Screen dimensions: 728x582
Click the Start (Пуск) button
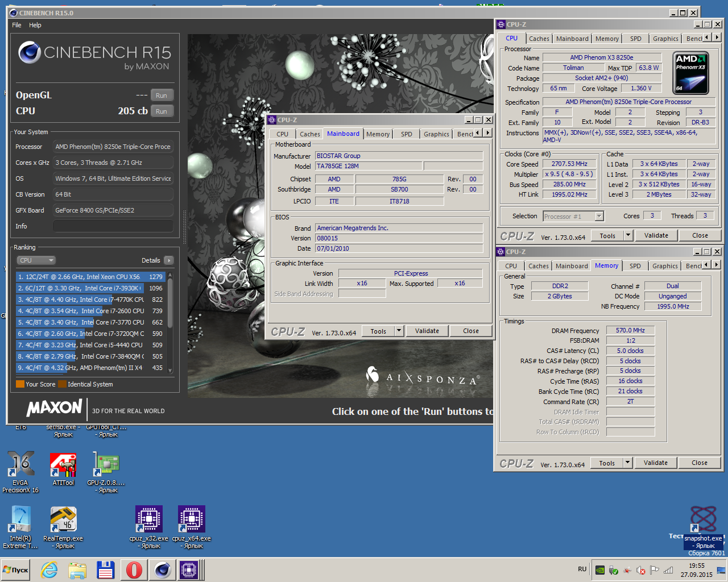tap(16, 569)
